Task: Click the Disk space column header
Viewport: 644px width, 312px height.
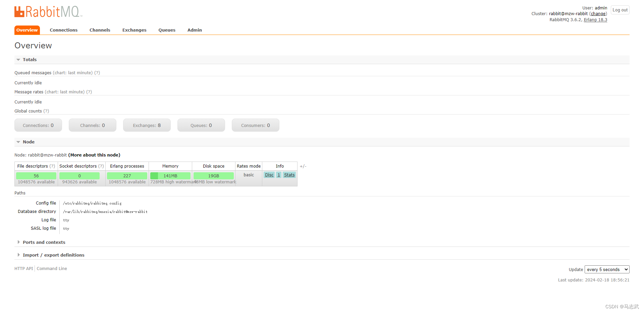Action: point(214,166)
